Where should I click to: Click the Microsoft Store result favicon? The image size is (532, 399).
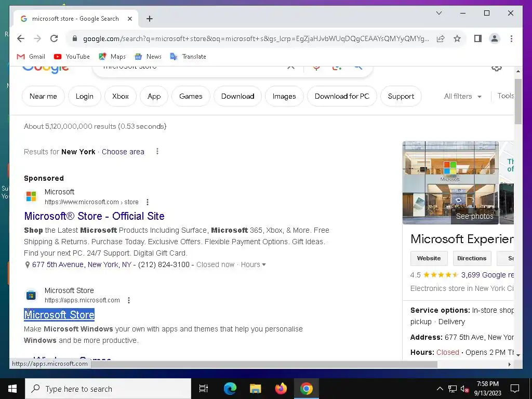(x=31, y=295)
